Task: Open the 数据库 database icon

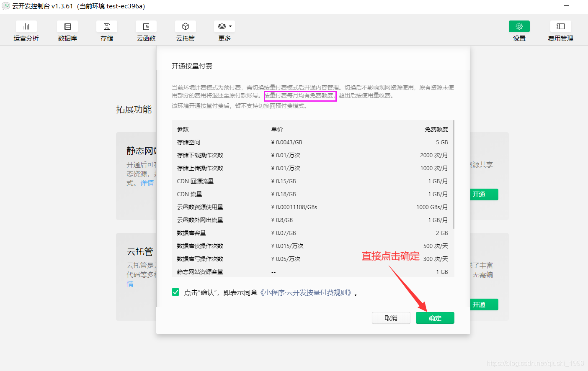Action: [x=67, y=27]
